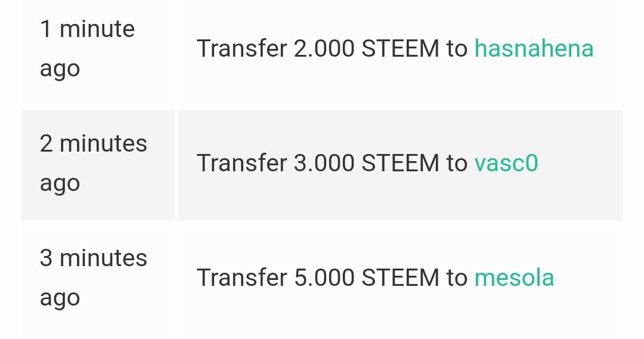Click the word Transfer in vasc0 row
644x339 pixels.
tap(242, 163)
